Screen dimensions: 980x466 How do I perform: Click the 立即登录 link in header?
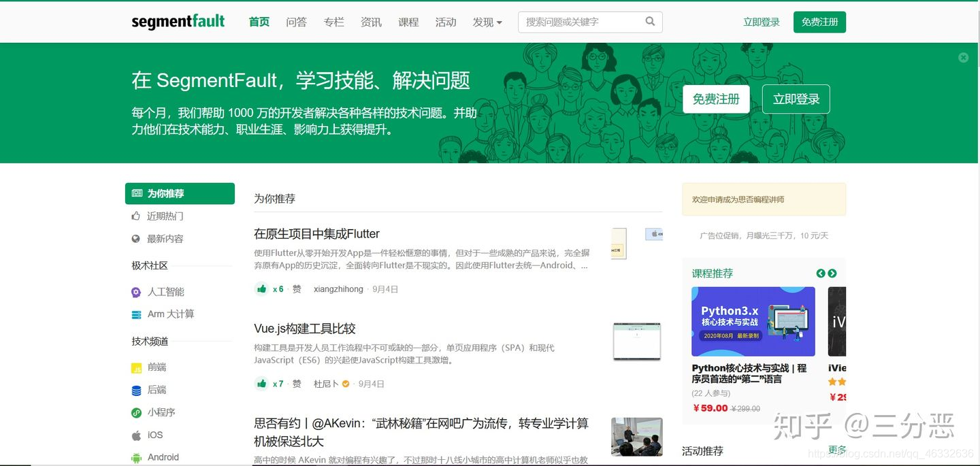762,22
